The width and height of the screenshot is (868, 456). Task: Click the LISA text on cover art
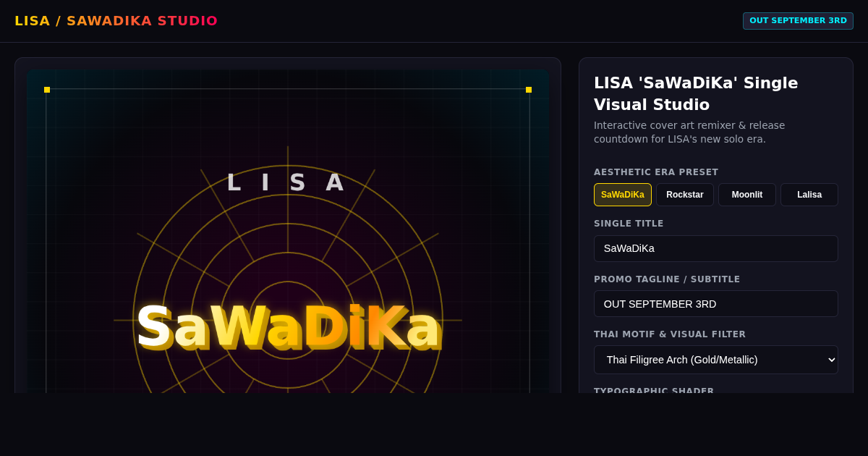288,182
